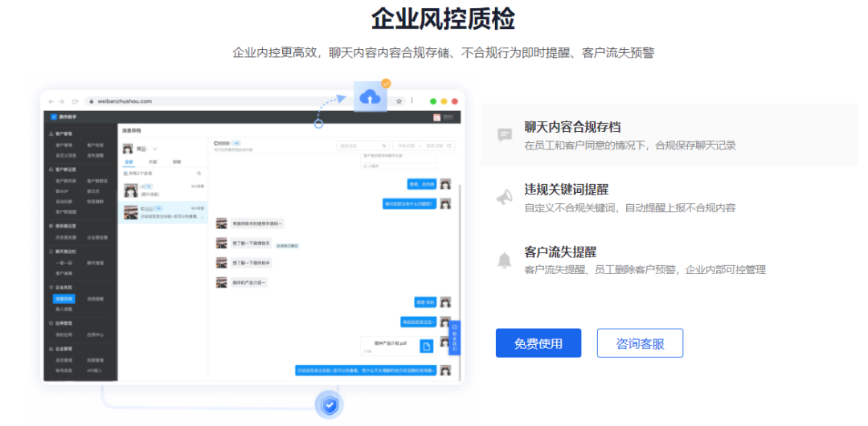
Task: Open 删人提醒 in the sidebar
Action: 63,309
